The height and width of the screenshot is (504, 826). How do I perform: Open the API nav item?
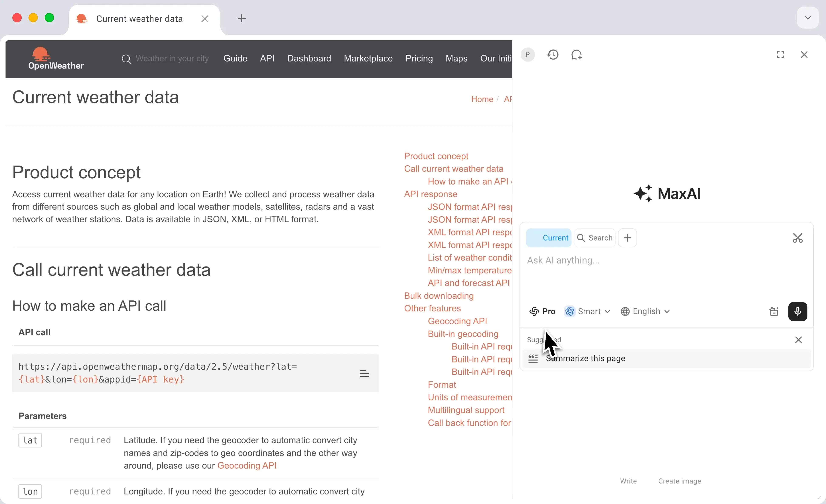click(x=267, y=59)
